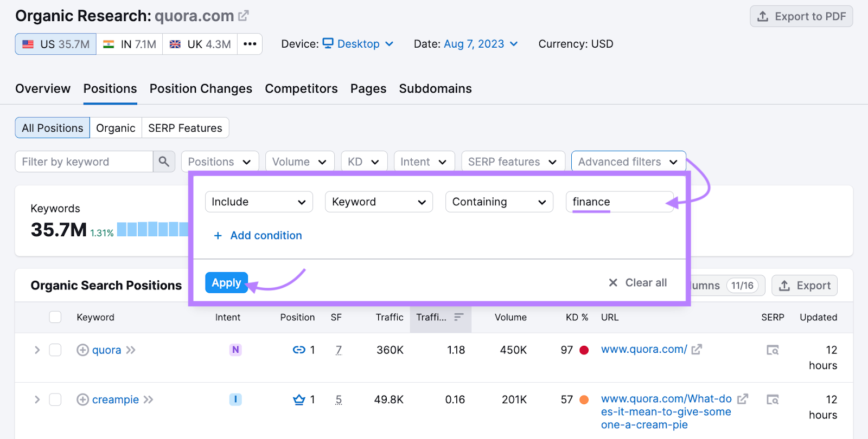Sort by the Volume column header
This screenshot has width=868, height=439.
(510, 317)
